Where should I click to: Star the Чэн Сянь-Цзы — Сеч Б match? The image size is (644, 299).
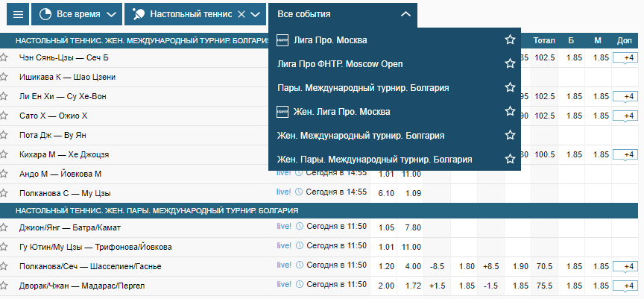[4, 57]
